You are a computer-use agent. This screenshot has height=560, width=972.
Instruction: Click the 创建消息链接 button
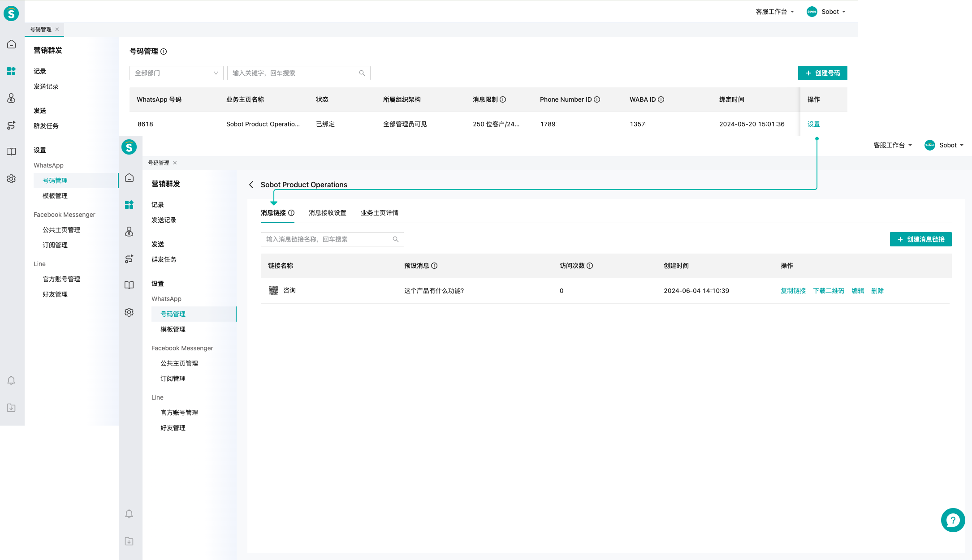[x=921, y=239]
